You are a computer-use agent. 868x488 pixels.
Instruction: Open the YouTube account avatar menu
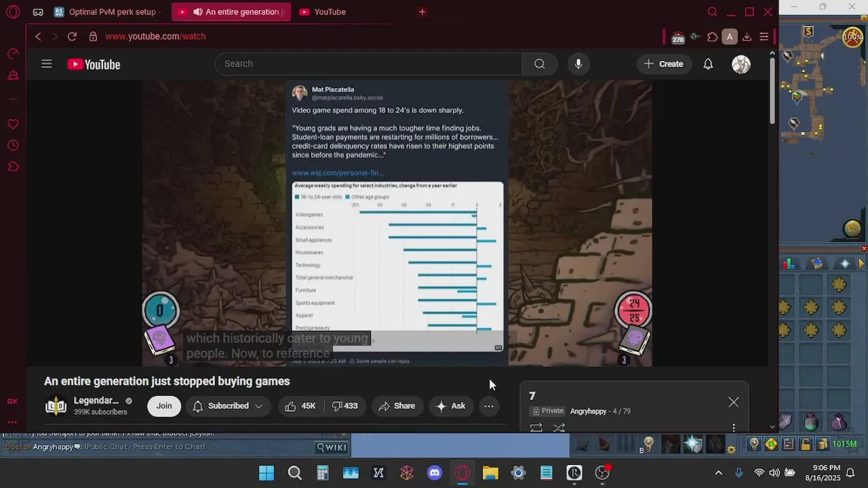[741, 64]
